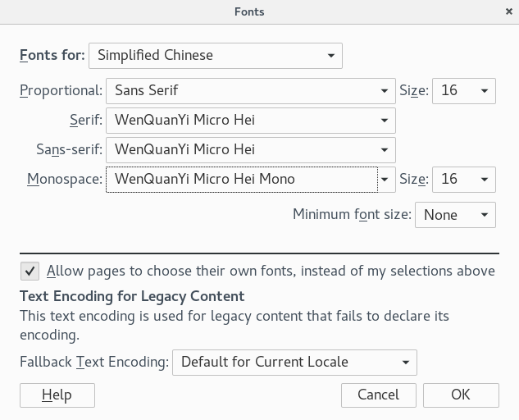Open the Serif font dropdown

pos(250,120)
